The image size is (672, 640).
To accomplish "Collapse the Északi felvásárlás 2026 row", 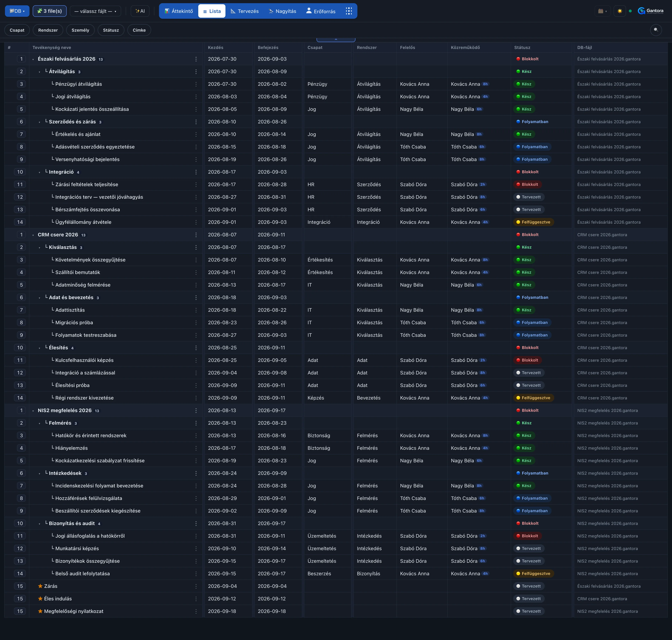I will [33, 59].
